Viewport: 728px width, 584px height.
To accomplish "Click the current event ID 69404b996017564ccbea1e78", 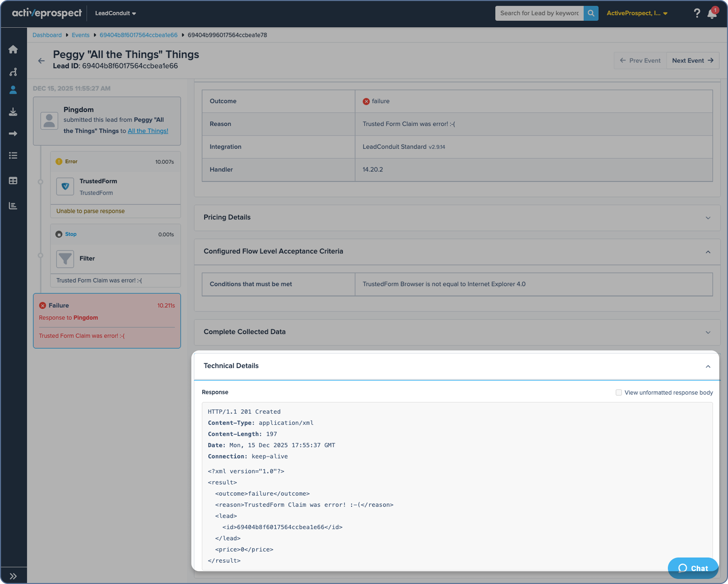I will click(227, 35).
